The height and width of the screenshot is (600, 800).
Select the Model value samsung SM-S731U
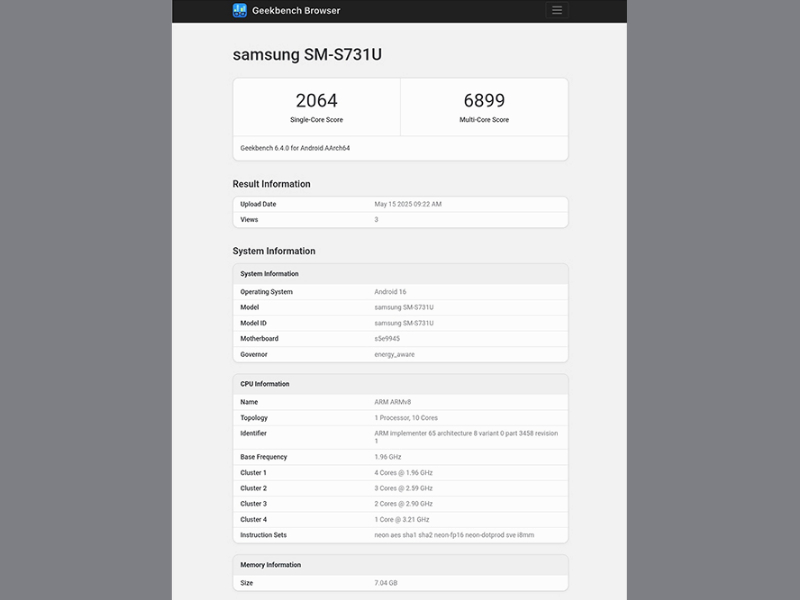404,308
